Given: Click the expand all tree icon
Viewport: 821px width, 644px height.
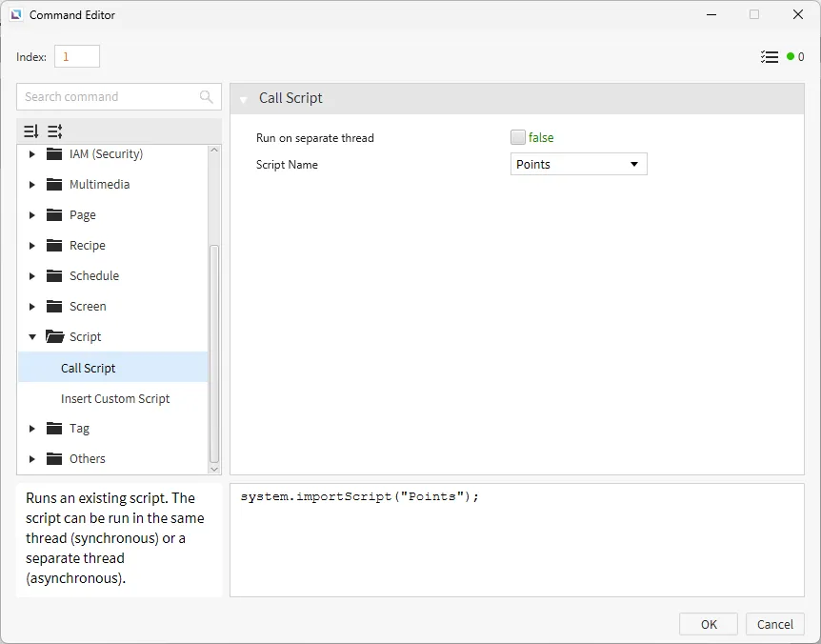Looking at the screenshot, I should (x=31, y=131).
